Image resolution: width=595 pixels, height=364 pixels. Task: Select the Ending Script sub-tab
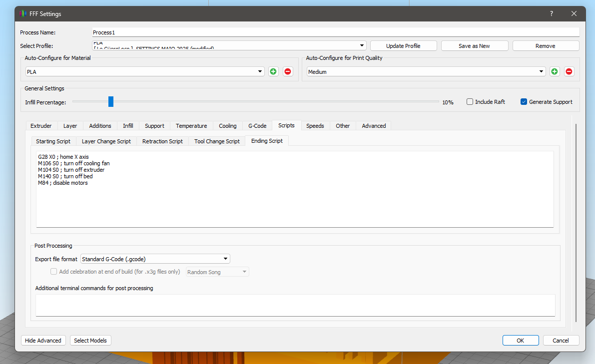point(267,141)
